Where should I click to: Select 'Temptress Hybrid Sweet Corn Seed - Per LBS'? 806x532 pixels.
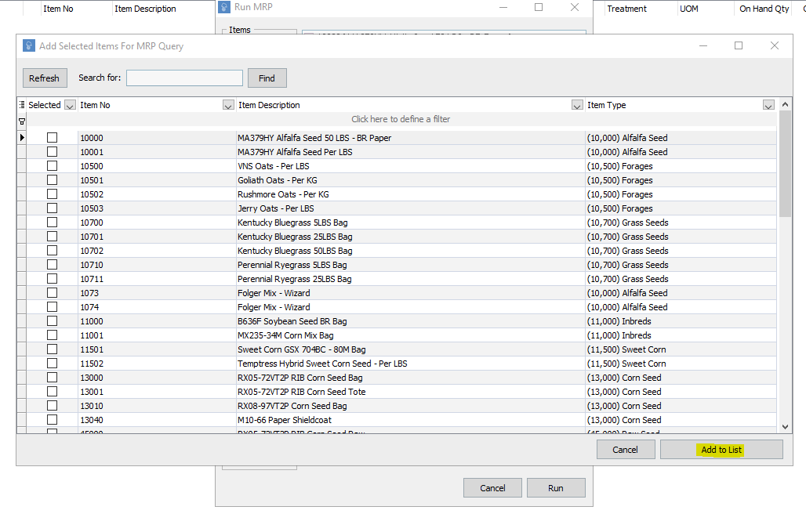click(x=410, y=364)
